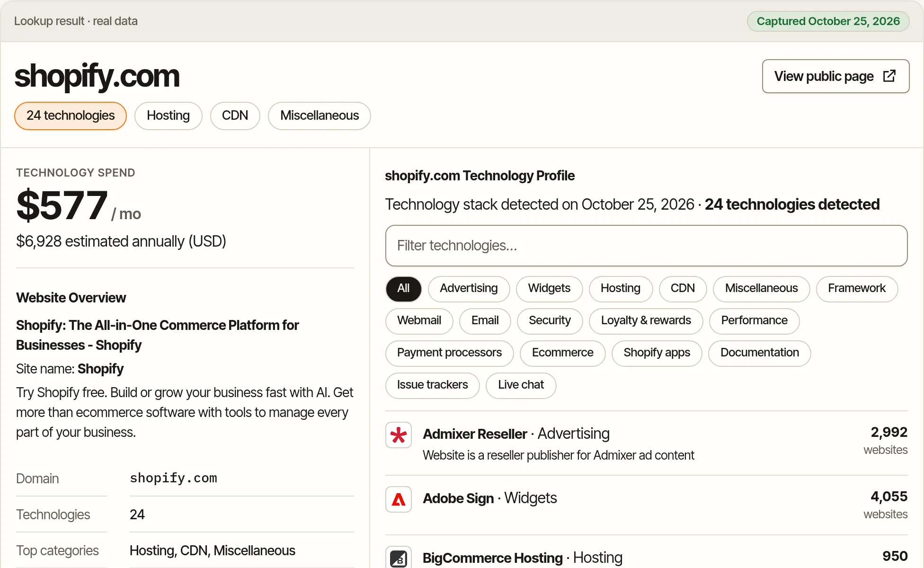
Task: Filter technologies by Shopify apps
Action: [657, 353]
